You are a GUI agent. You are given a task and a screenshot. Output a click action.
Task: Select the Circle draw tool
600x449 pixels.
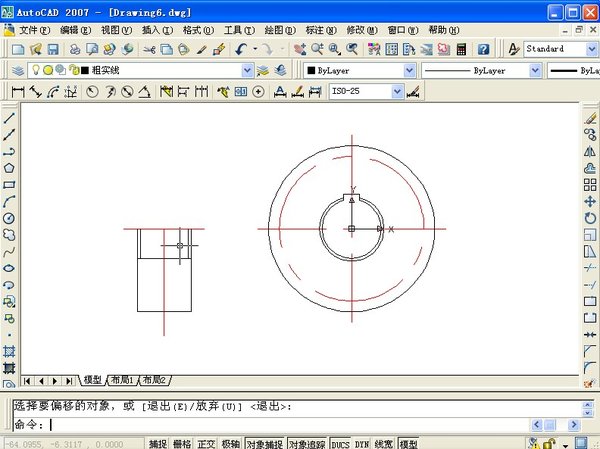9,218
